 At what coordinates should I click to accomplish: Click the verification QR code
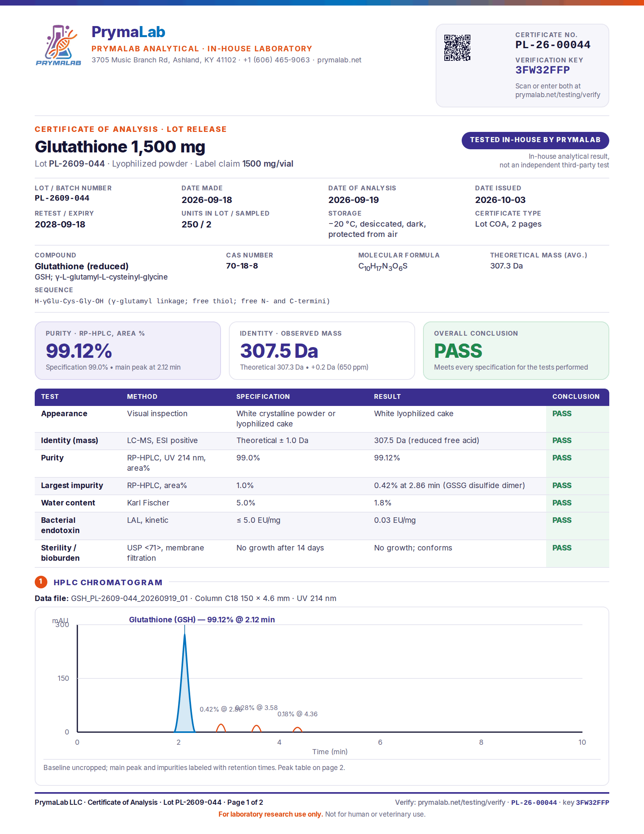[457, 48]
